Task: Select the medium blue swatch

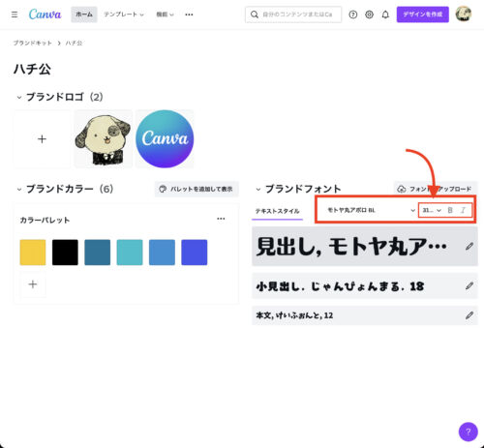Action: point(162,253)
